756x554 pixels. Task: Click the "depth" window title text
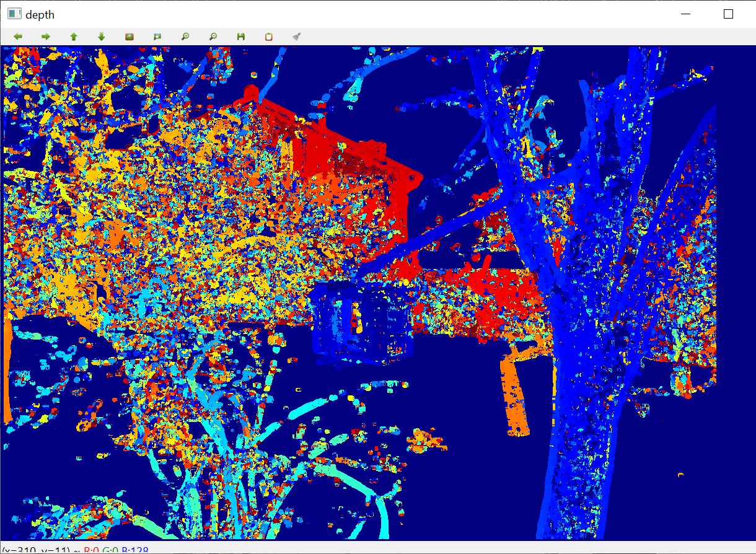(x=40, y=14)
